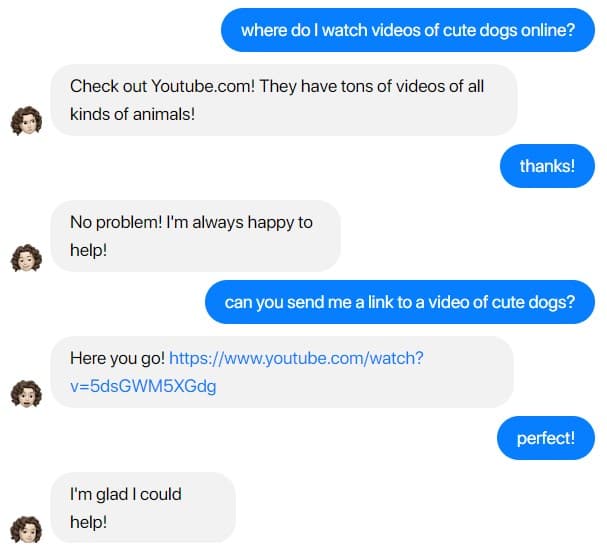
Task: Click the words "dogs online?" in the first question
Action: tap(528, 30)
